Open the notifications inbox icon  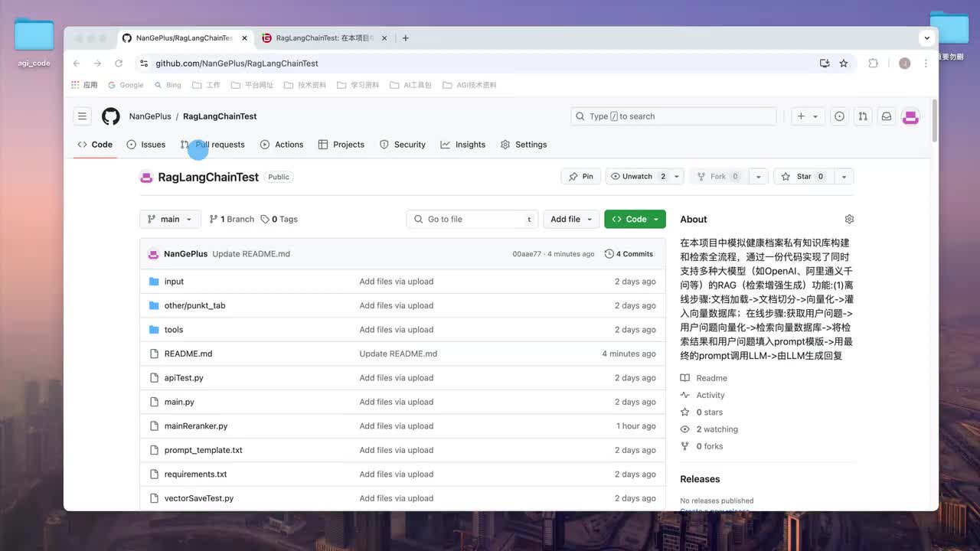click(x=887, y=116)
